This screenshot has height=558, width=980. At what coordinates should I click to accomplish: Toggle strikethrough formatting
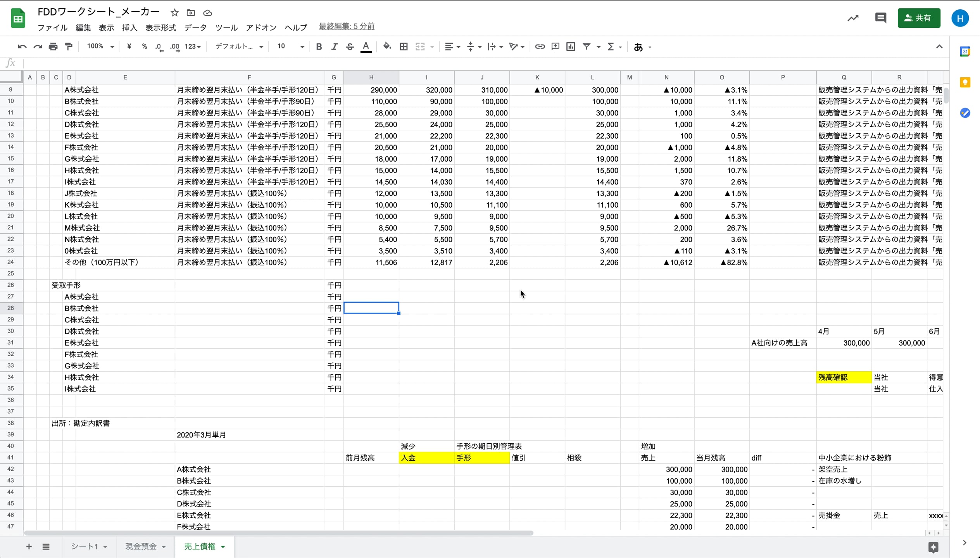coord(350,47)
